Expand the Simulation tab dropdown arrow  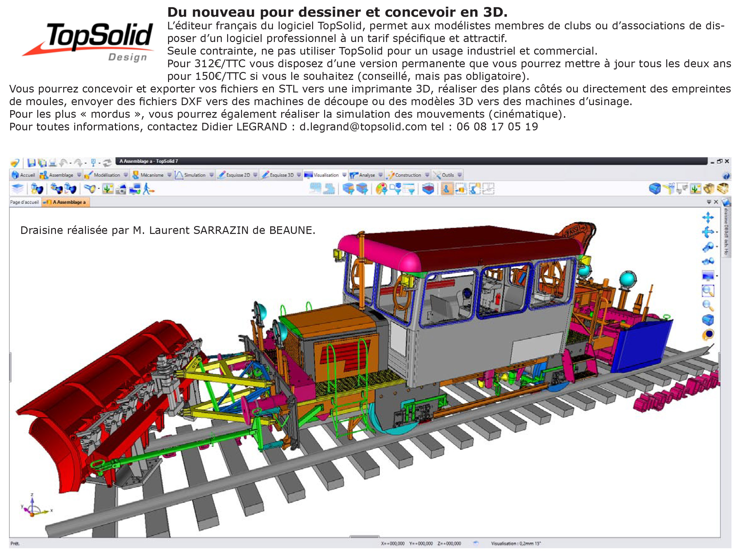pyautogui.click(x=211, y=175)
